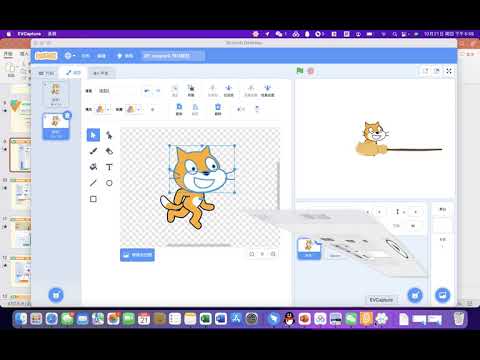This screenshot has width=480, height=360.
Task: Move selection Backward one layer
Action: (228, 90)
